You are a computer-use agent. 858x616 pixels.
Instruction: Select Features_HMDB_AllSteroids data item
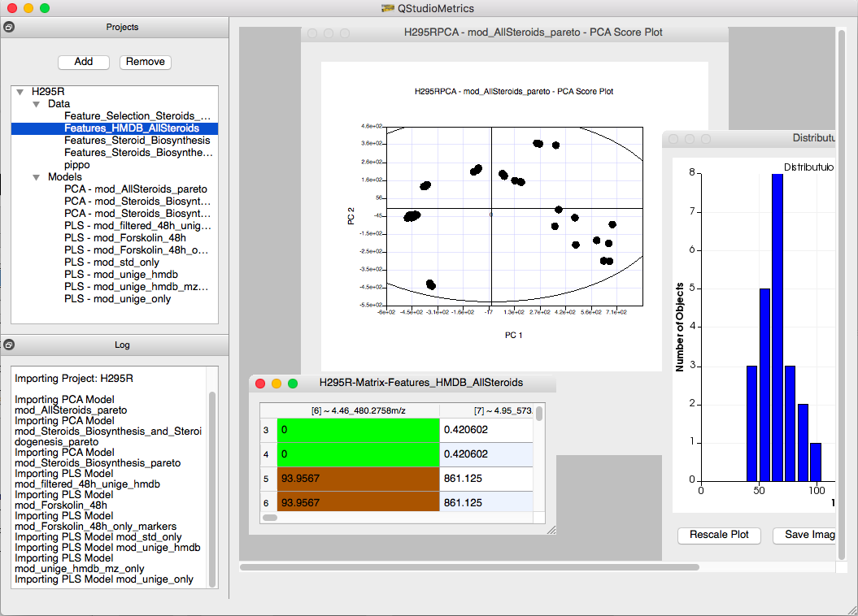131,128
